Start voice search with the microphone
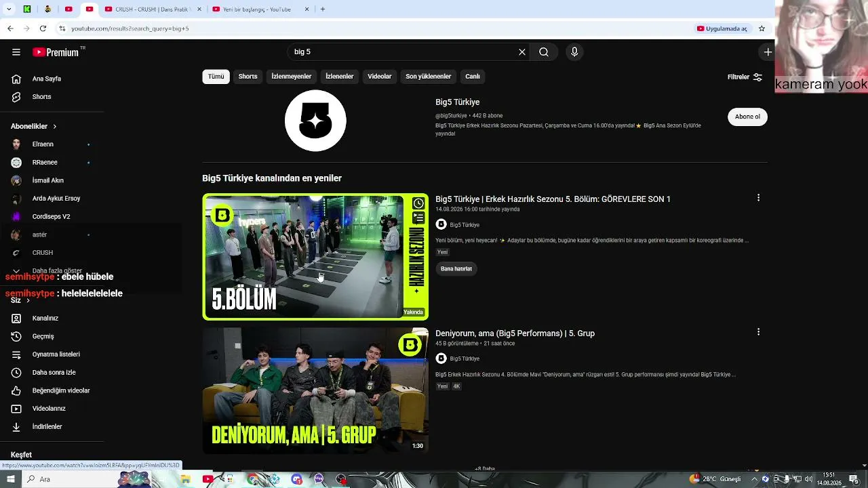 (574, 52)
